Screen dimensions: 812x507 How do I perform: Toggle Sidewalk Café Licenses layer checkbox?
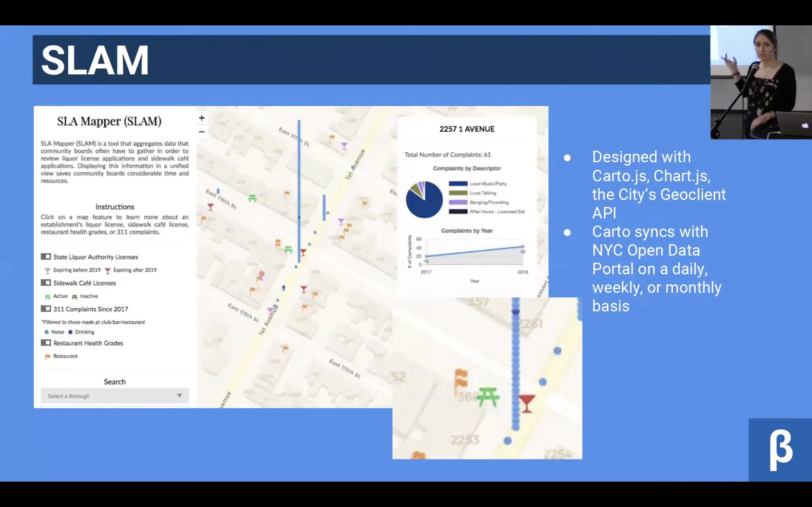[46, 283]
